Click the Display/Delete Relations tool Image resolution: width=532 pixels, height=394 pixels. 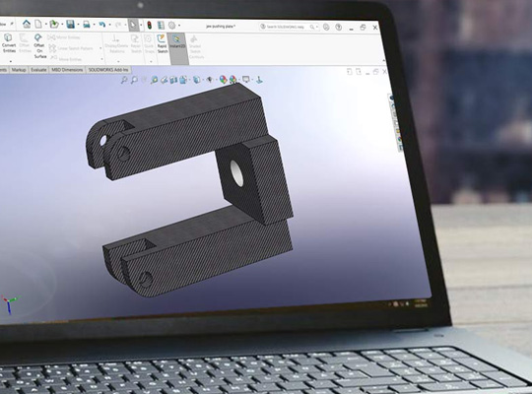[116, 44]
